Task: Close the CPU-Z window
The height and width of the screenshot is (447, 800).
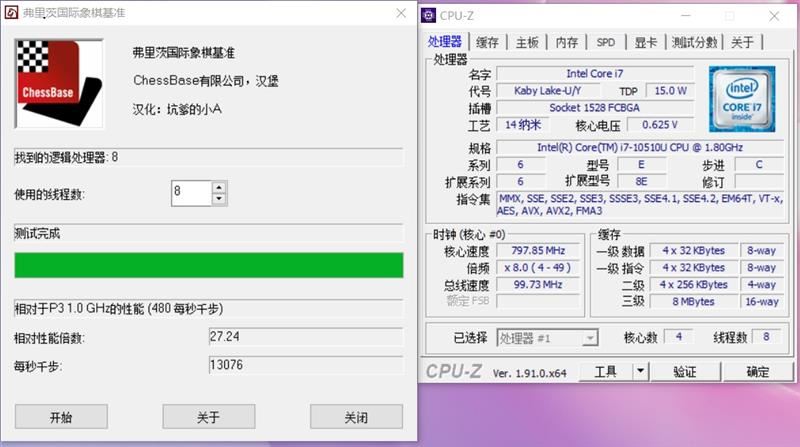Action: point(774,16)
